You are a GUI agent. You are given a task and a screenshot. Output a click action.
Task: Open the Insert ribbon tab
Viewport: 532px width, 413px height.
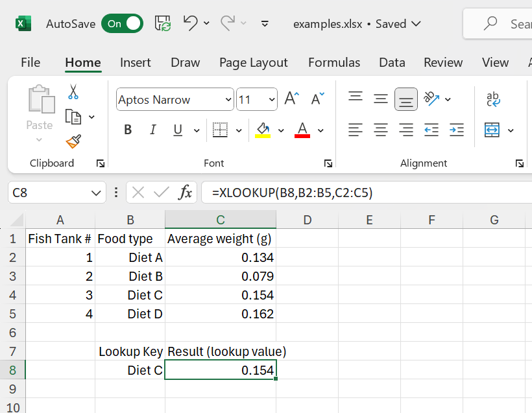tap(135, 62)
